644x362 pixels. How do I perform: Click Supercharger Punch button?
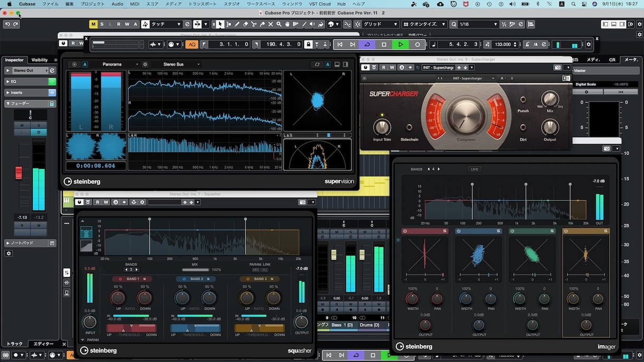point(523,100)
